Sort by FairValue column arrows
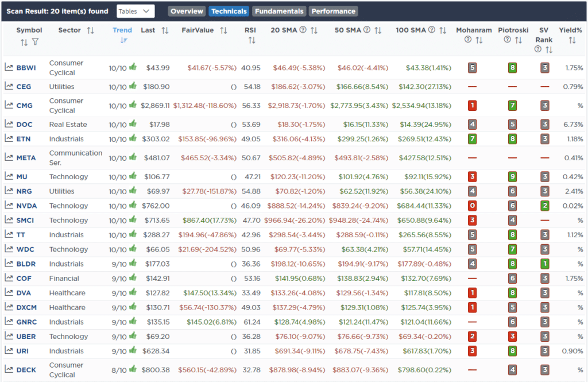 (223, 30)
